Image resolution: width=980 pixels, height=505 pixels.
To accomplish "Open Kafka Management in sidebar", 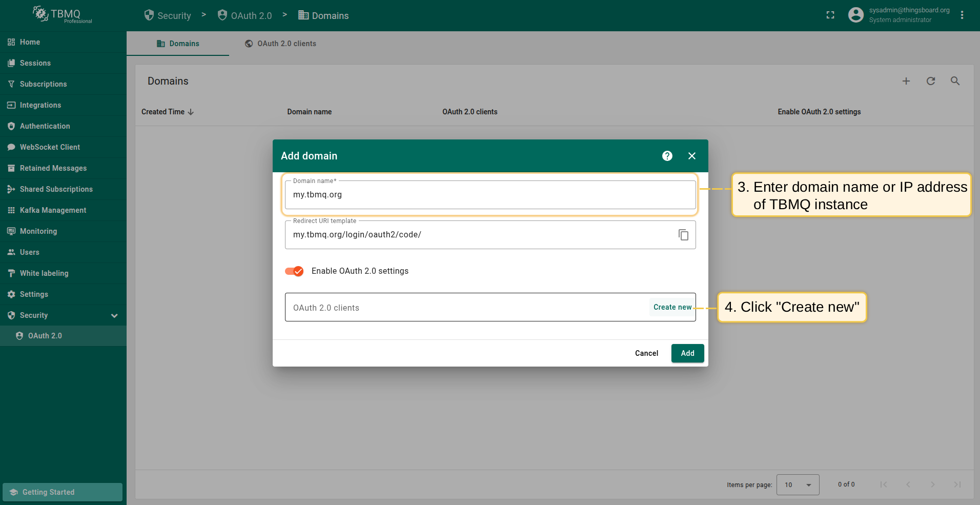I will [53, 210].
